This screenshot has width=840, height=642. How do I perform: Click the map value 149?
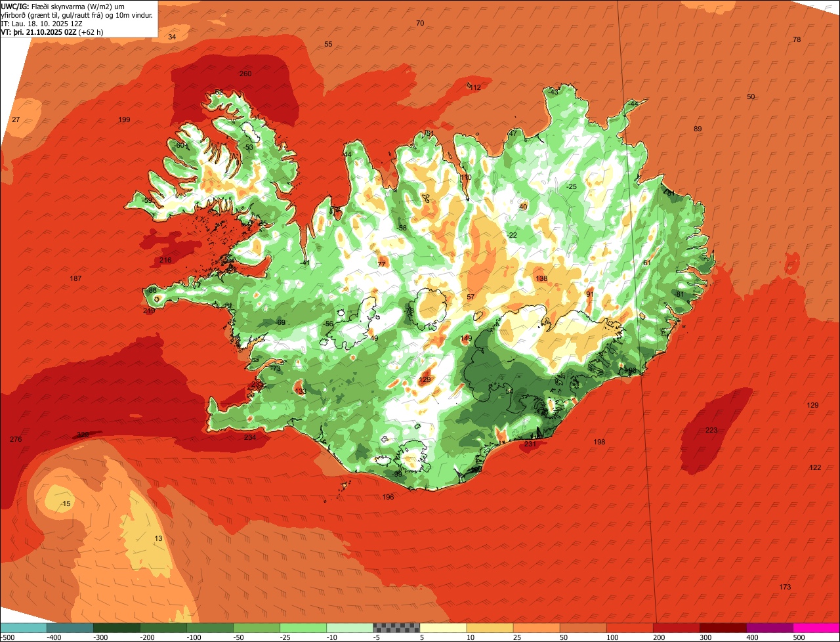[x=466, y=338]
